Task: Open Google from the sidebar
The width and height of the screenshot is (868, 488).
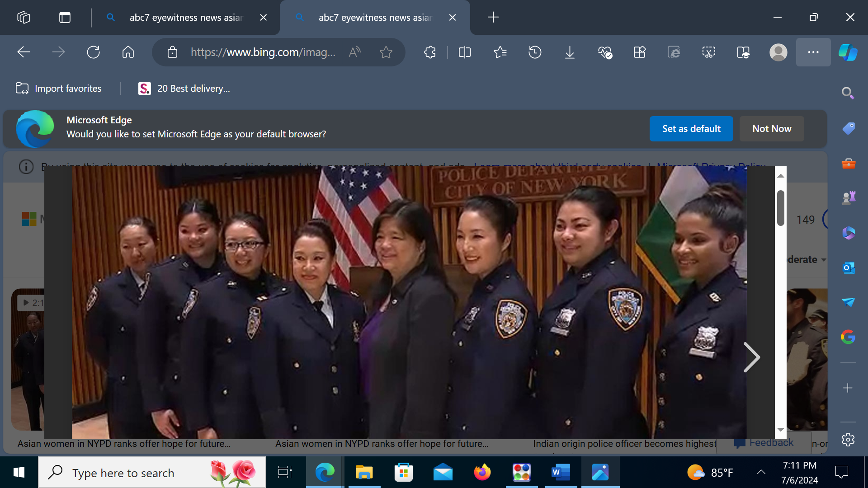Action: 848,337
